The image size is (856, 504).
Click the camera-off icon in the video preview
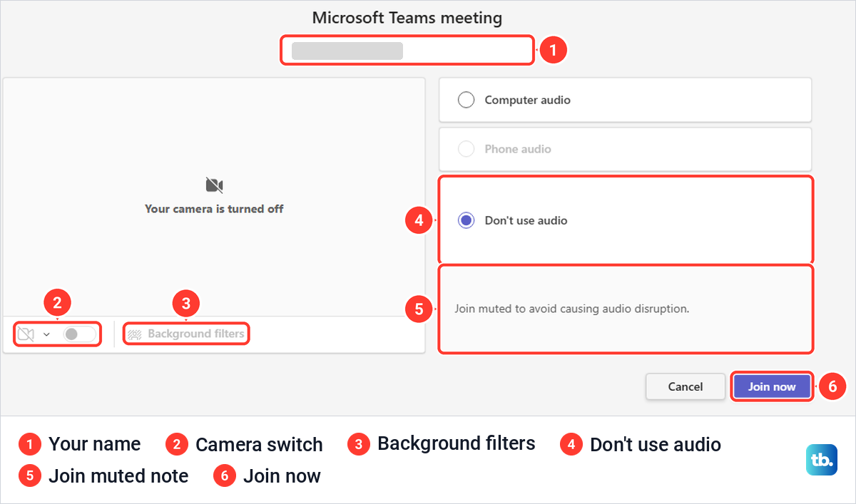pyautogui.click(x=214, y=185)
